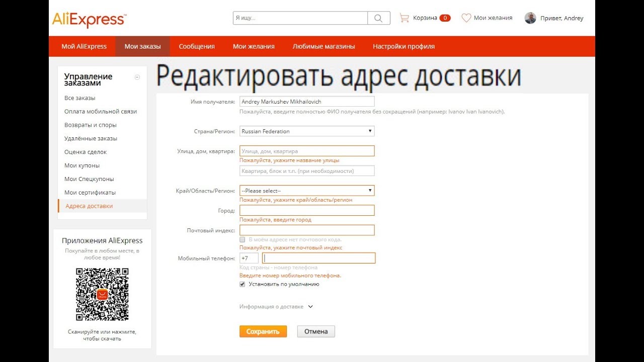Open the Любимые магазины tab
This screenshot has width=644, height=362.
pyautogui.click(x=324, y=46)
